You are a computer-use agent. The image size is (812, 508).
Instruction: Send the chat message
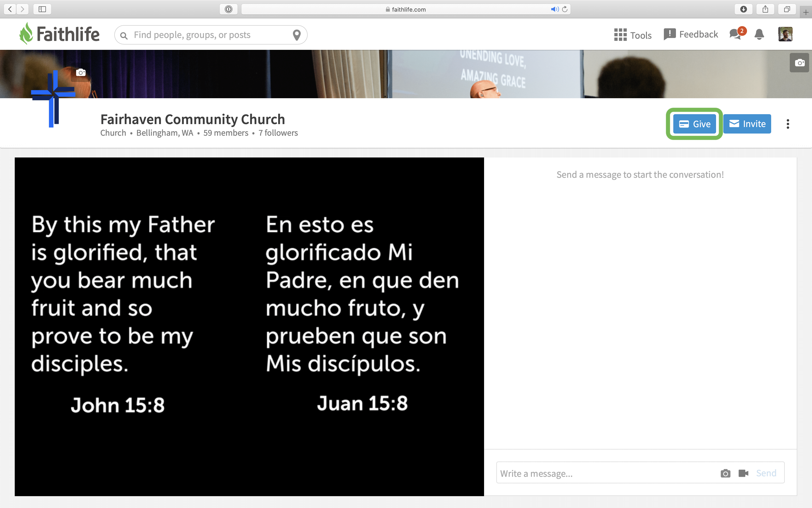click(766, 473)
